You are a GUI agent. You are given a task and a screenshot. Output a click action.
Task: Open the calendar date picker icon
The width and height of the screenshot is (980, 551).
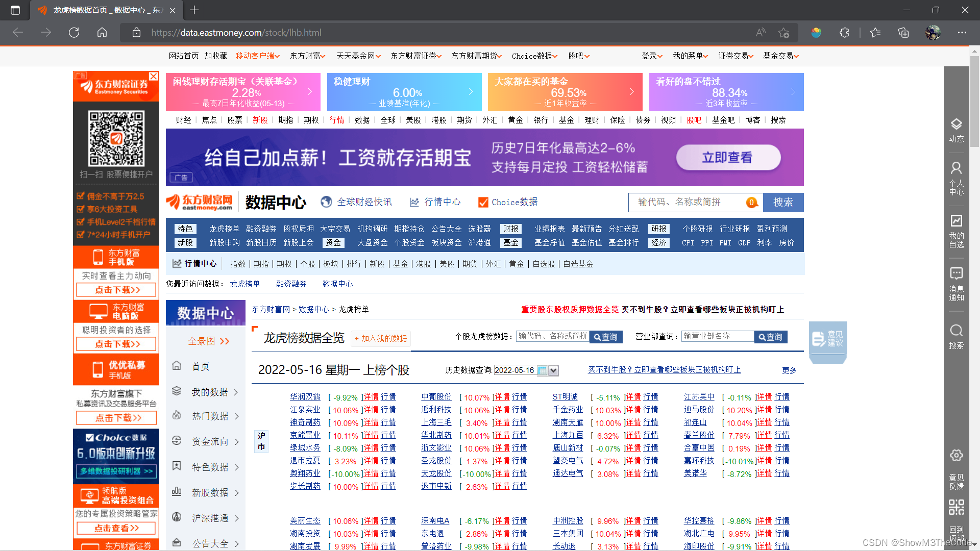pyautogui.click(x=542, y=370)
